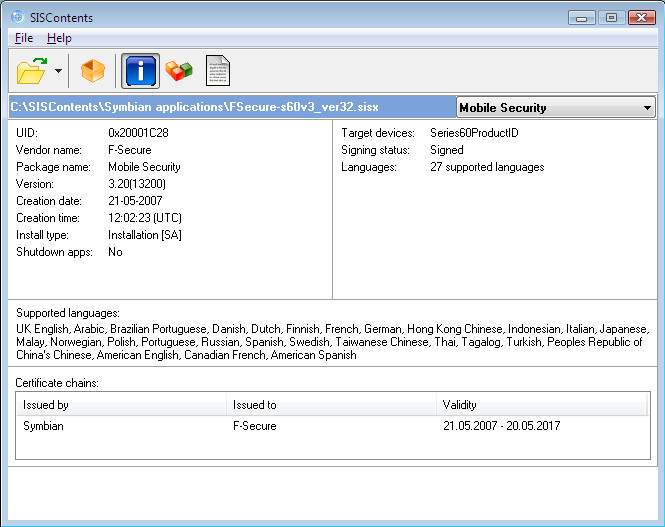Show package contents with the orange box icon
665x527 pixels.
click(92, 71)
